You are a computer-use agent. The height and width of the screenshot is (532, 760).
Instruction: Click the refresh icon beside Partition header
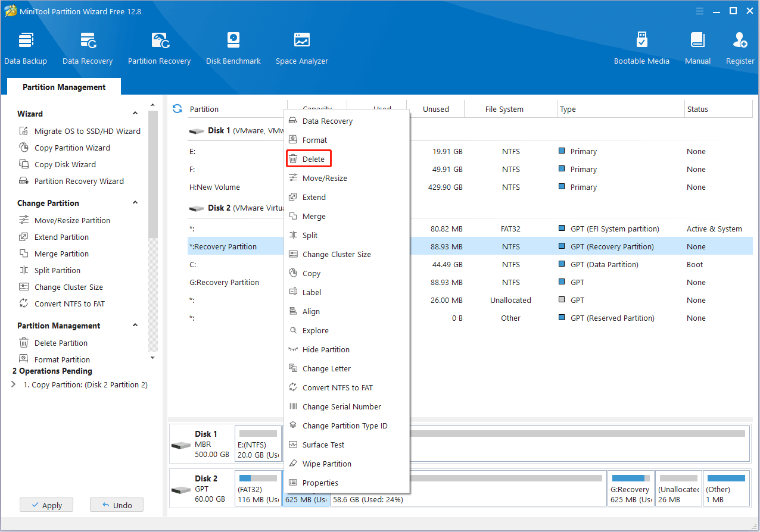pyautogui.click(x=177, y=109)
